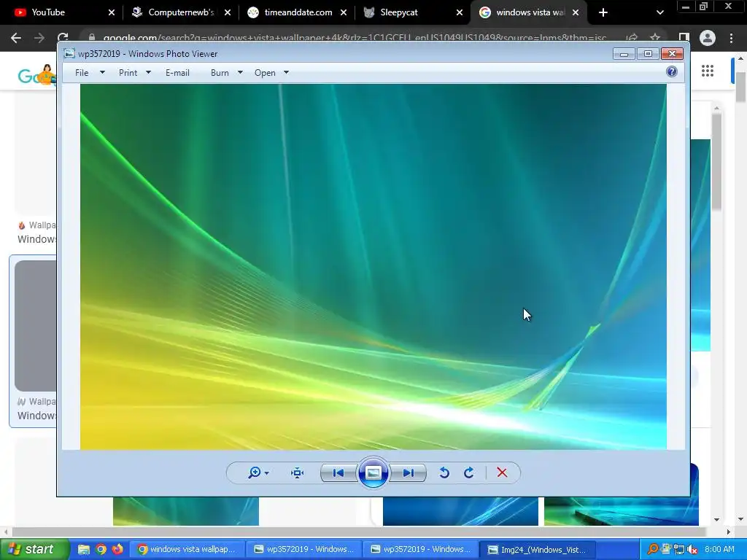Screen dimensions: 747x560
Task: Open Photo Viewer help question mark icon
Action: 672,71
